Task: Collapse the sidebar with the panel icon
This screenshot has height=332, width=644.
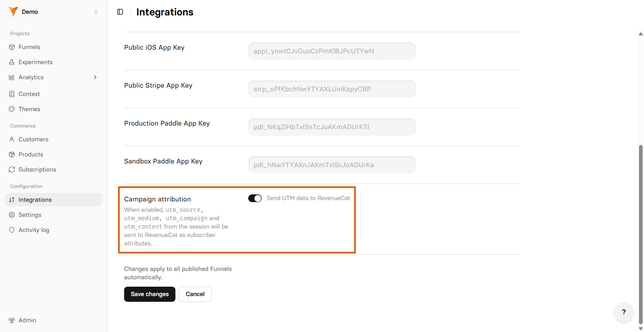Action: [120, 12]
